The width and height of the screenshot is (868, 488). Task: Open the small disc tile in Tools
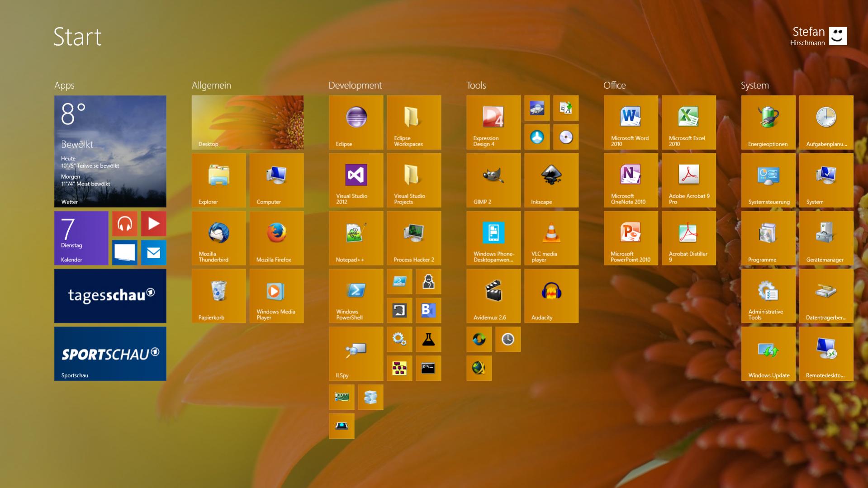pyautogui.click(x=566, y=137)
